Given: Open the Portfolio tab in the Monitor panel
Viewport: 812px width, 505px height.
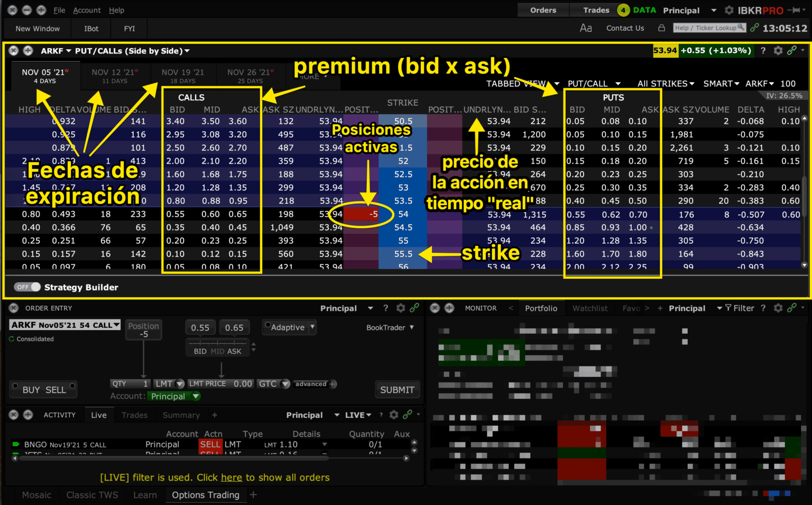Looking at the screenshot, I should coord(541,308).
